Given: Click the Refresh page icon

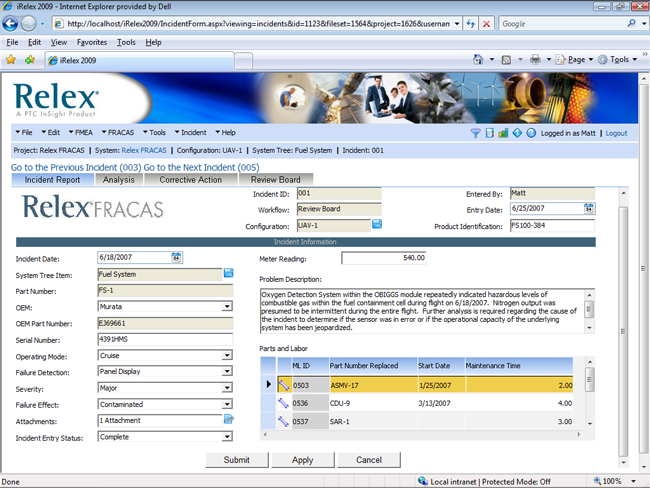Looking at the screenshot, I should (x=470, y=24).
